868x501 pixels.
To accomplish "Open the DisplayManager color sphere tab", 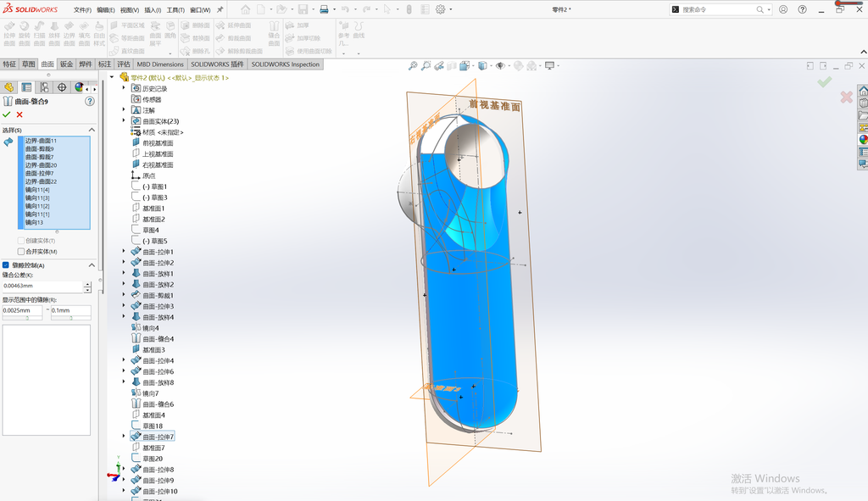I will (79, 87).
